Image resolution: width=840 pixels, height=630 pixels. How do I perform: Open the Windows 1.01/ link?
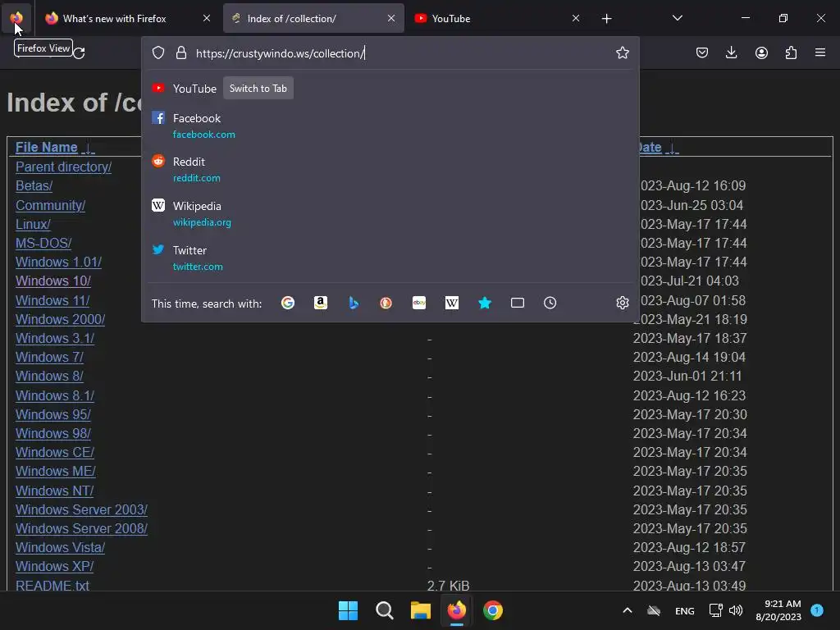[58, 262]
